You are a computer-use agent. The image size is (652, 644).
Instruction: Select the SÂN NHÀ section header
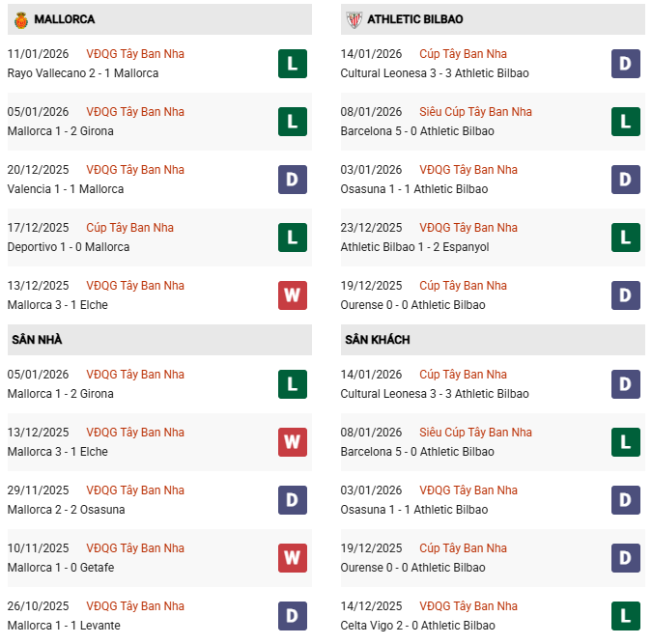tap(38, 340)
